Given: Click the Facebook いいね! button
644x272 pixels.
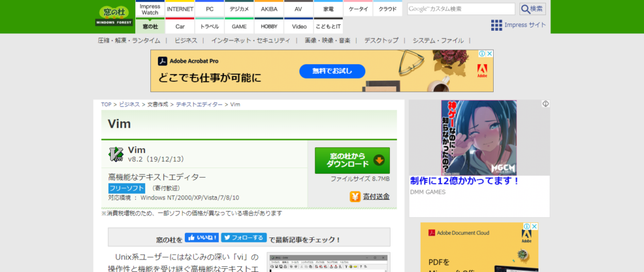Looking at the screenshot, I should (202, 237).
